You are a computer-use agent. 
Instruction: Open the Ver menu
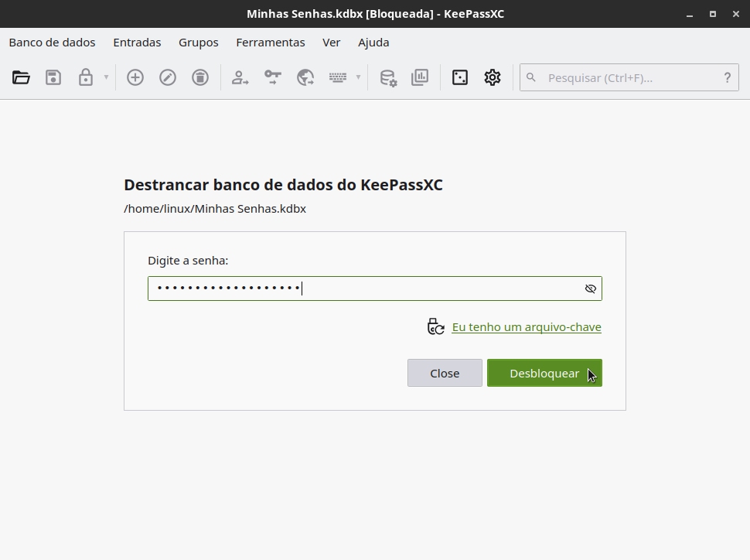point(332,42)
